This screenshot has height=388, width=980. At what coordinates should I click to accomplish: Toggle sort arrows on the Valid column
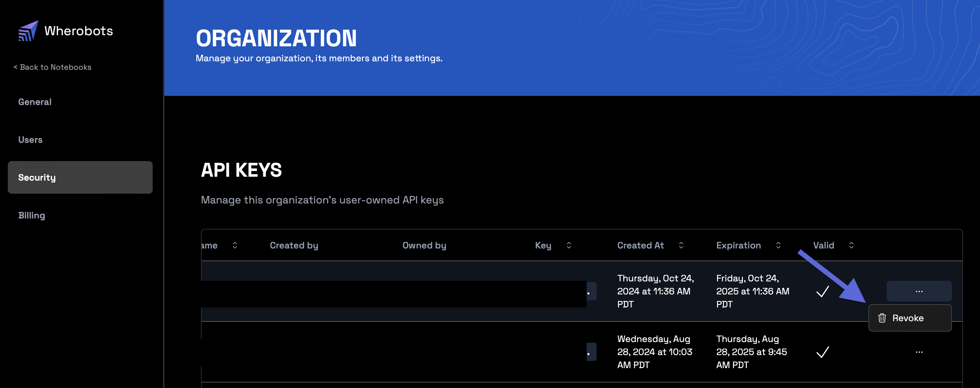[x=851, y=245]
